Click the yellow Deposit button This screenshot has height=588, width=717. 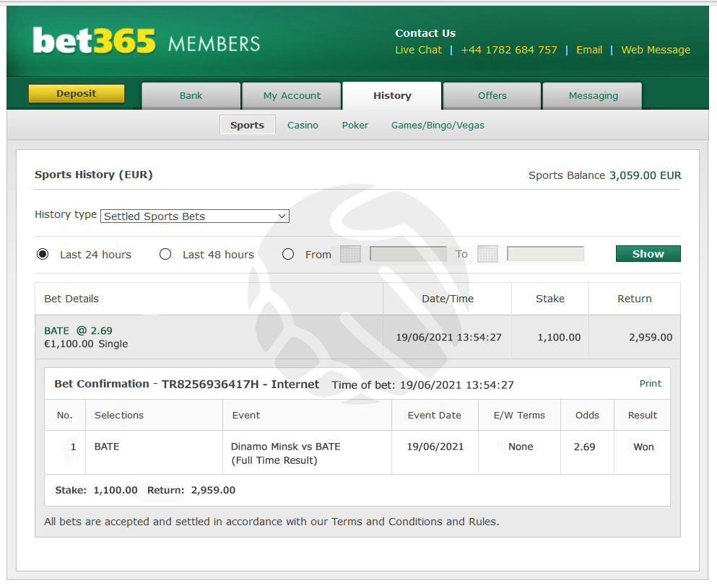pyautogui.click(x=77, y=94)
